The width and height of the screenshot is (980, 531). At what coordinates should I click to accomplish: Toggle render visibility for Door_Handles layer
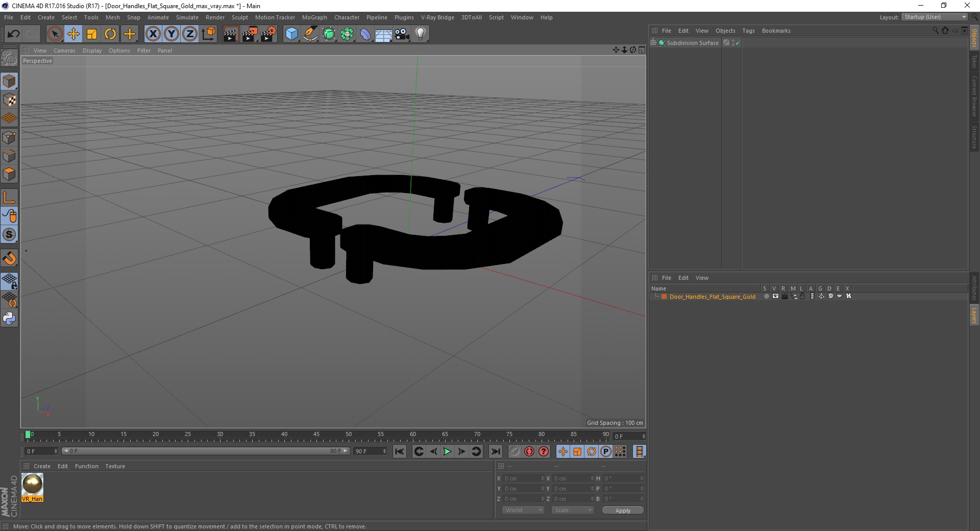click(x=785, y=296)
